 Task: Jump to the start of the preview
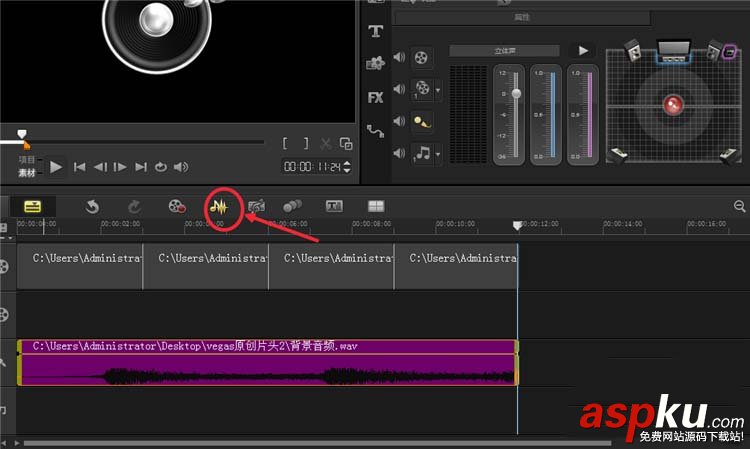79,167
